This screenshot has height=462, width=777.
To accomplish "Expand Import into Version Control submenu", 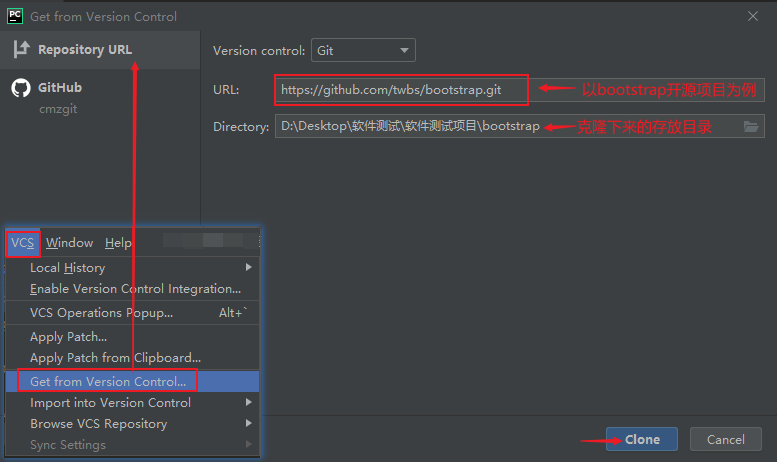I will (132, 403).
